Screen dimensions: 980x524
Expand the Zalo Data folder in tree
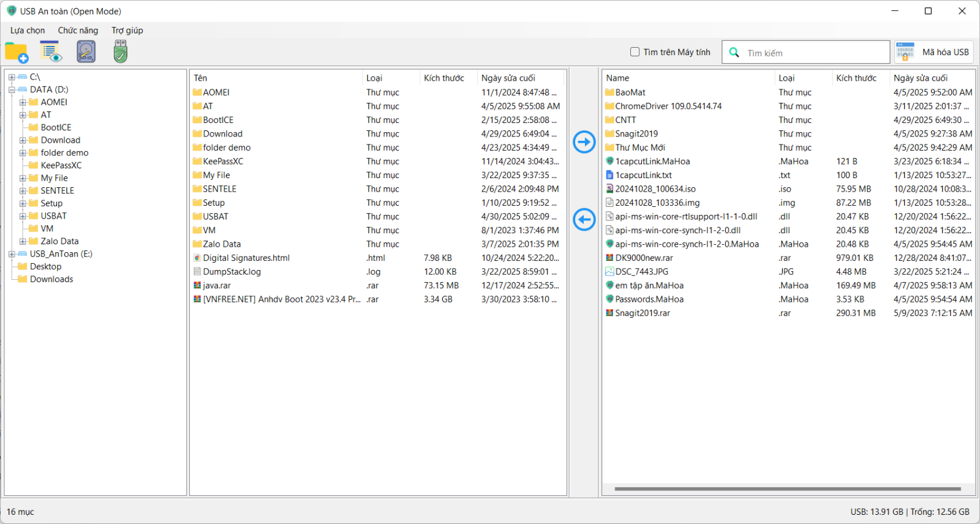click(x=23, y=241)
